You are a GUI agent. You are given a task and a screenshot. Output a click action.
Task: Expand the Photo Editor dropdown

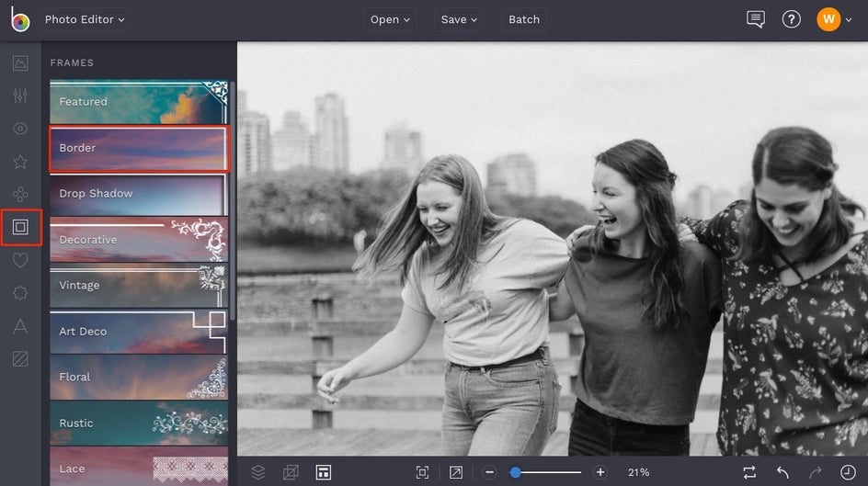pyautogui.click(x=85, y=19)
